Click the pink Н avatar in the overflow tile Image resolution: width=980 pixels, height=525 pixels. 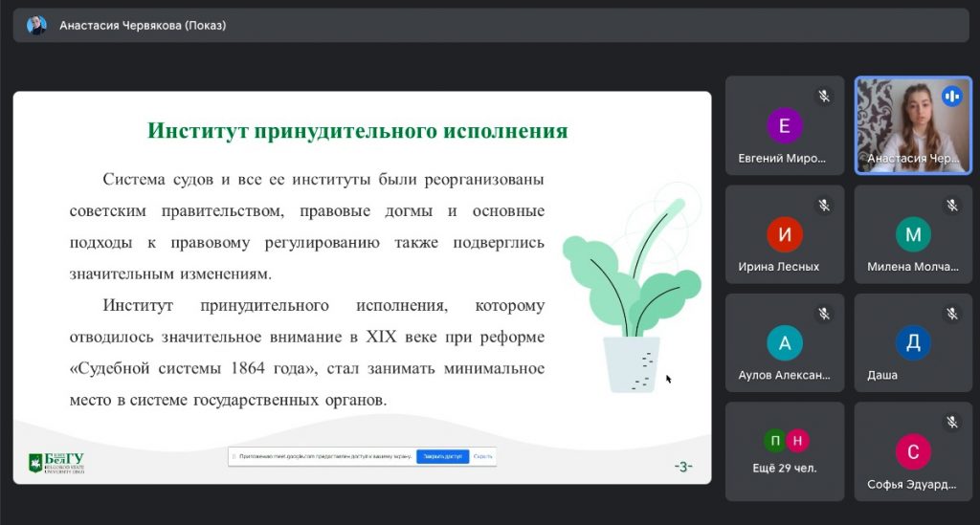797,441
